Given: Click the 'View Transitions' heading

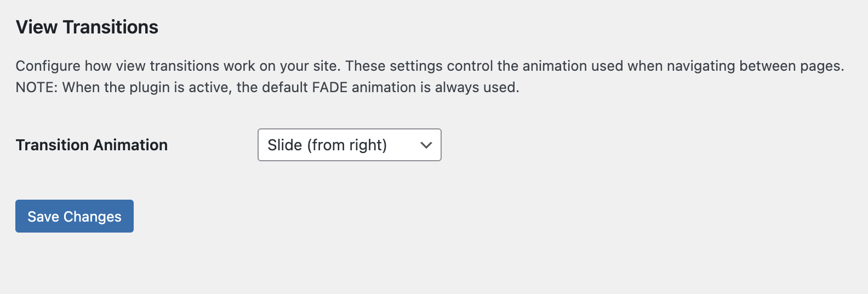Looking at the screenshot, I should tap(87, 27).
